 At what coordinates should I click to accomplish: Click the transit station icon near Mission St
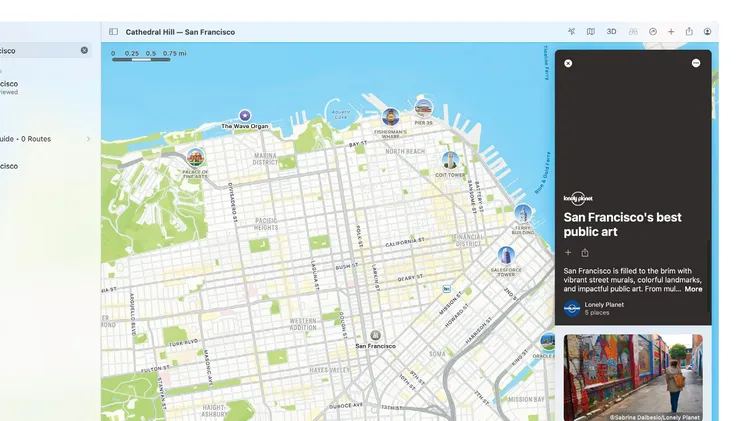pos(446,289)
